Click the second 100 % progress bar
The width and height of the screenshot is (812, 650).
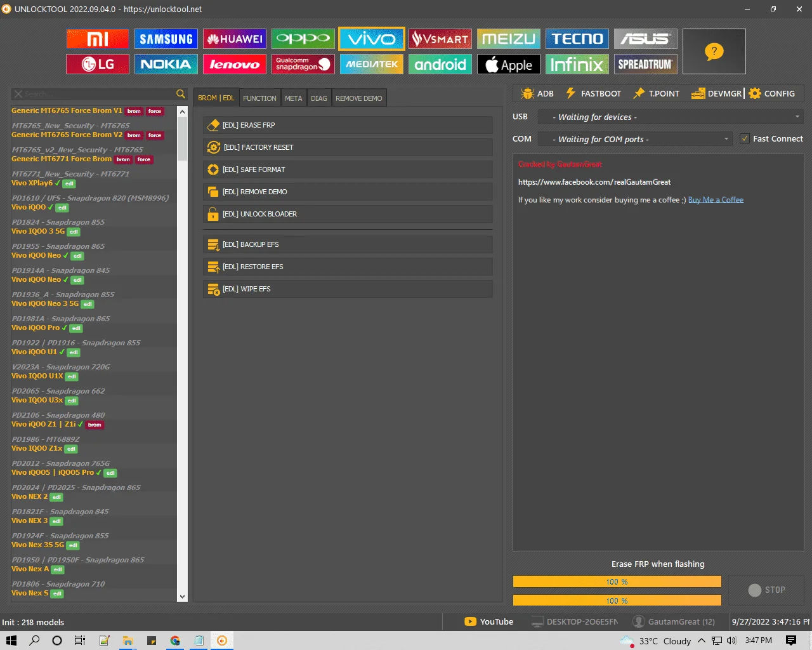617,600
